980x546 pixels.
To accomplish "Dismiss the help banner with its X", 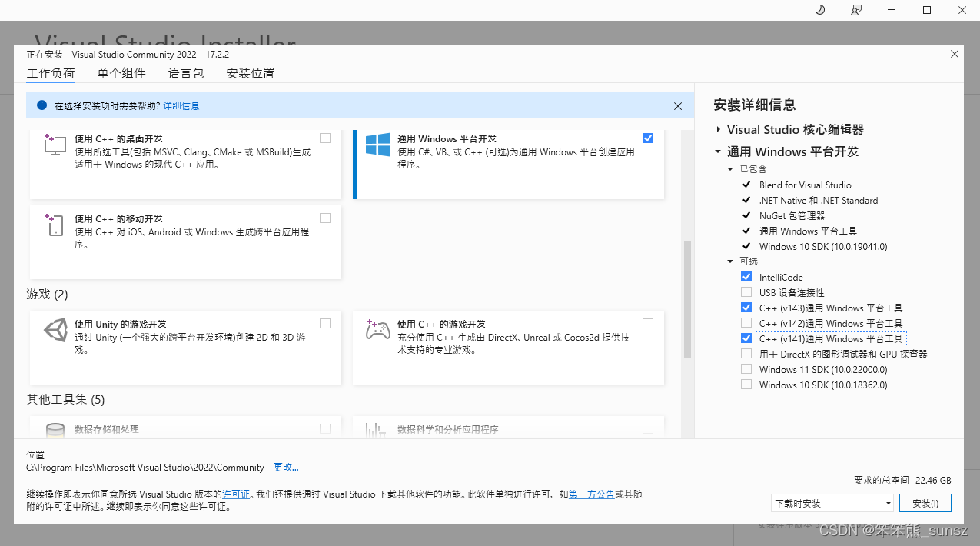I will (x=678, y=106).
